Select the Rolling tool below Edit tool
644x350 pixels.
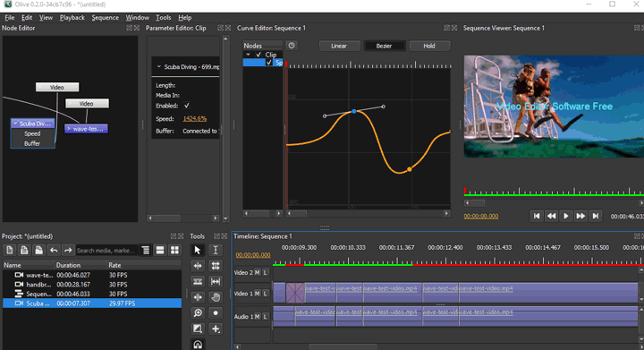[x=216, y=266]
